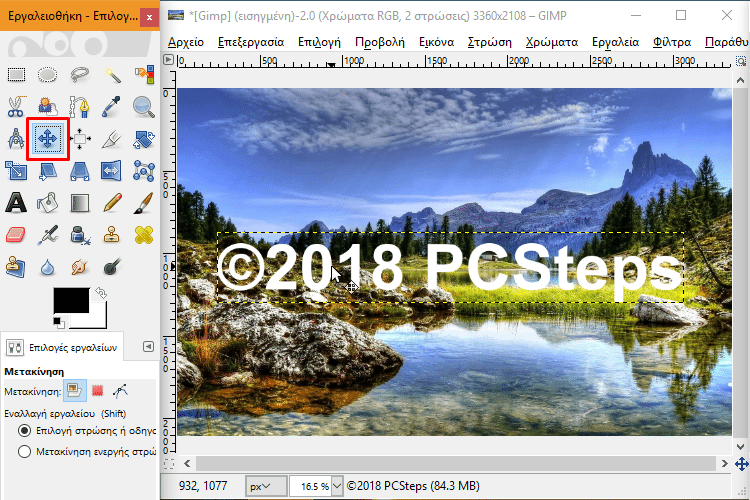The height and width of the screenshot is (500, 750).
Task: Choose the Clone stamp tool
Action: [x=111, y=235]
